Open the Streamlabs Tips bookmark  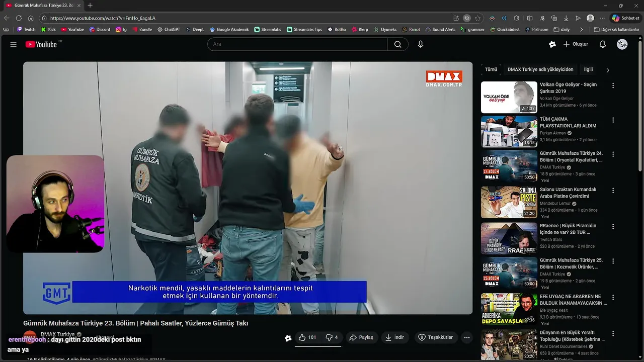point(304,30)
